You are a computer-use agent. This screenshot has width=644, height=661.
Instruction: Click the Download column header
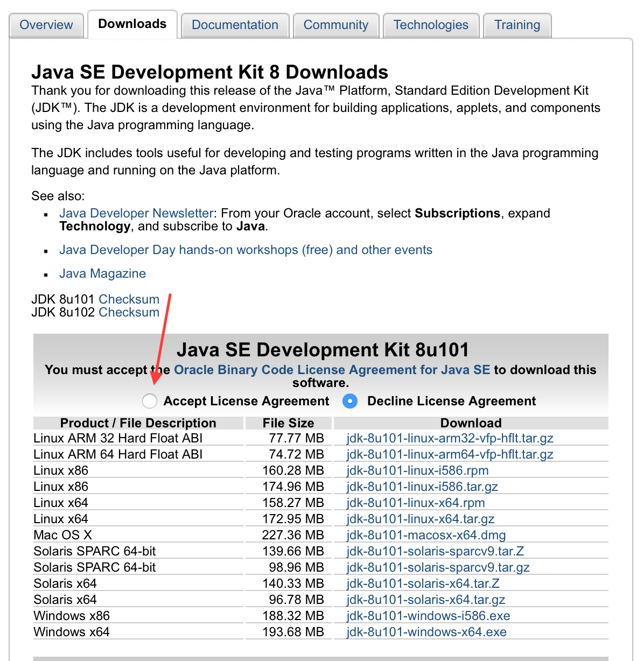(471, 423)
